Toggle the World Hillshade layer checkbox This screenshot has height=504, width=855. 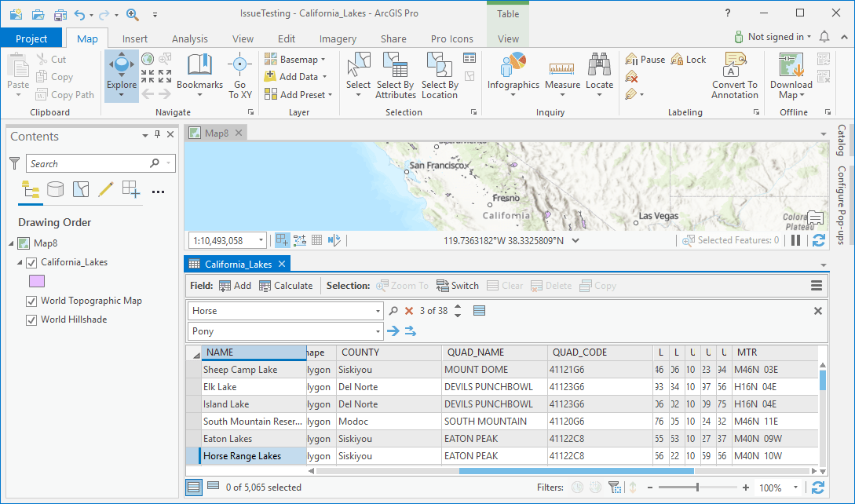click(32, 320)
